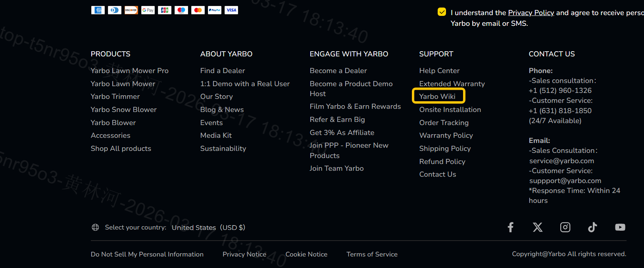Open the United States (USD $) country selector
Viewport: 644px width, 268px height.
click(x=208, y=228)
